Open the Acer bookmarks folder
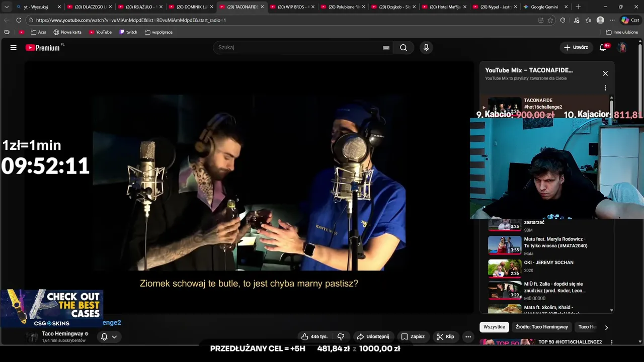This screenshot has height=362, width=644. point(38,32)
